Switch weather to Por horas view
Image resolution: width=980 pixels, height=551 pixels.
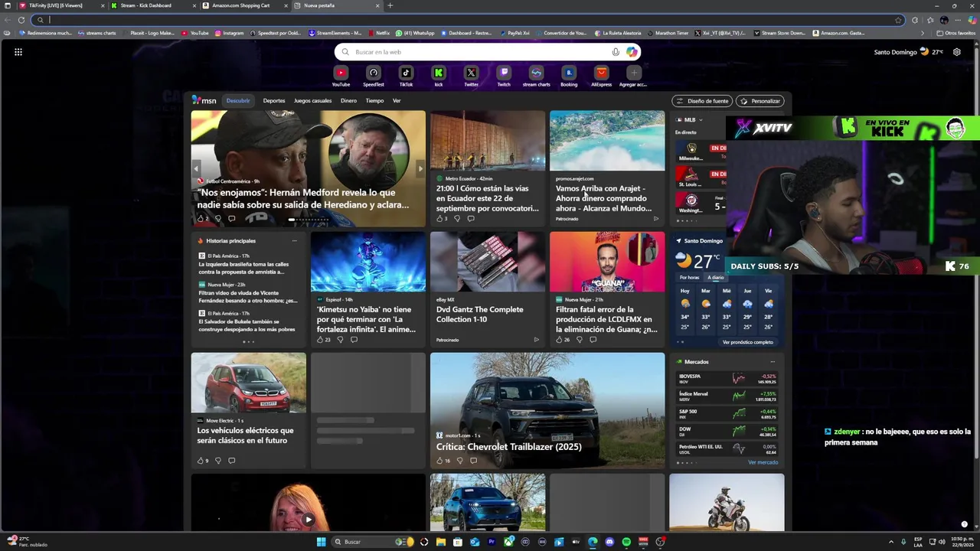(x=689, y=277)
